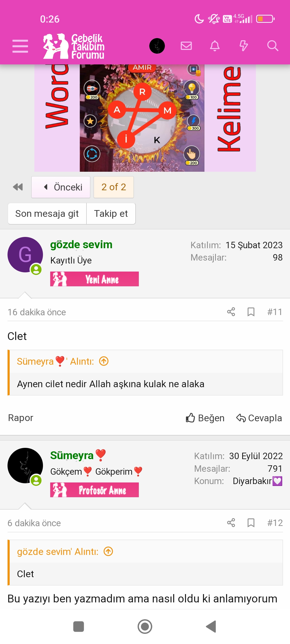Expand gözde sevim quote via up-arrow icon
The width and height of the screenshot is (290, 644).
[108, 551]
